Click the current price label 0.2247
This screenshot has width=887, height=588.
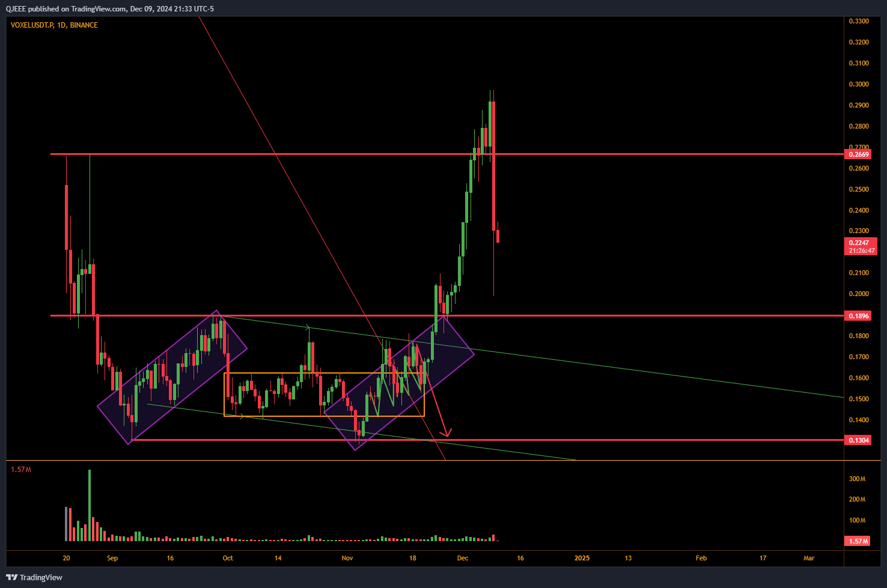point(859,243)
